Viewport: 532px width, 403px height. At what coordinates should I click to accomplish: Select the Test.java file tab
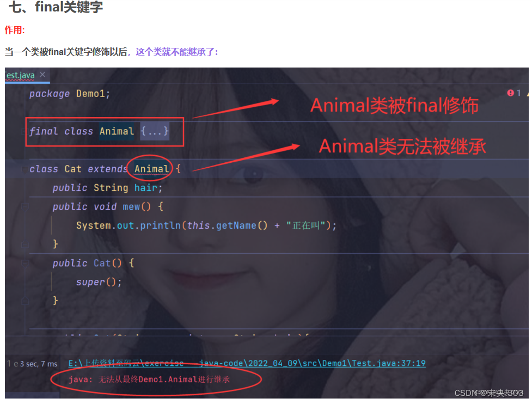click(x=20, y=75)
